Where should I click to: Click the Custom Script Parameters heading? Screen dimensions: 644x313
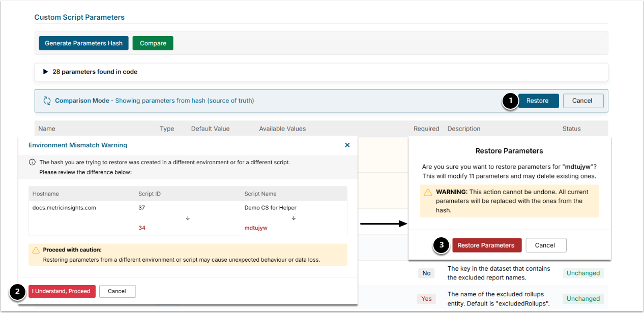79,17
